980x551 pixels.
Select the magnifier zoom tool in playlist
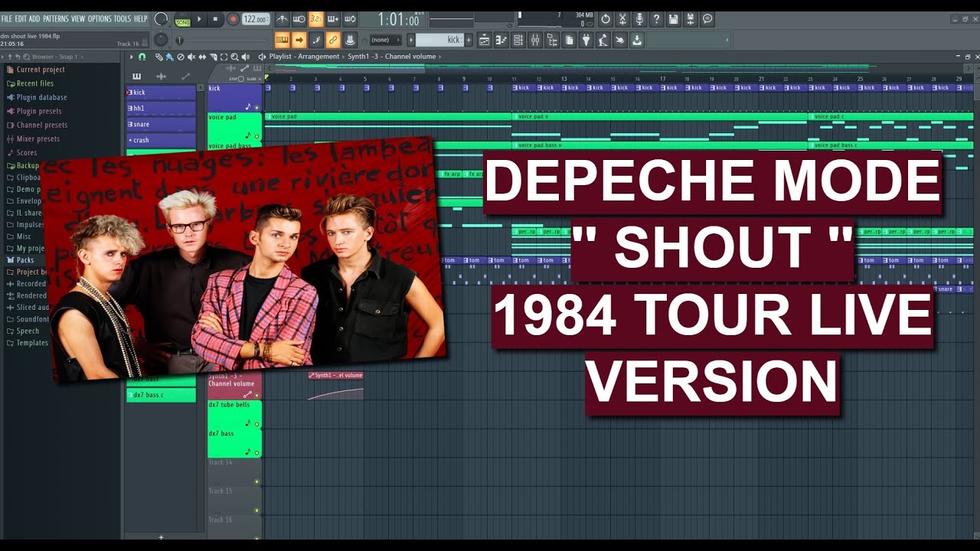click(234, 57)
